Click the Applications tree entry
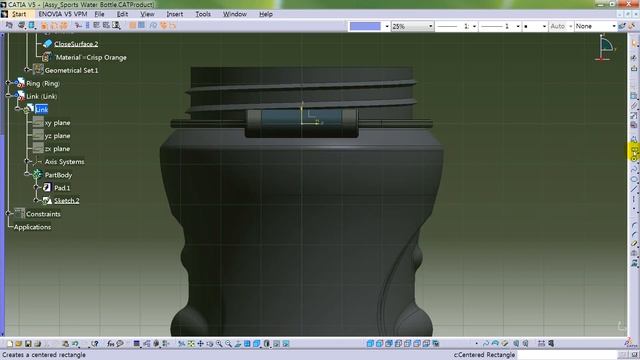640x360 pixels. pos(32,227)
